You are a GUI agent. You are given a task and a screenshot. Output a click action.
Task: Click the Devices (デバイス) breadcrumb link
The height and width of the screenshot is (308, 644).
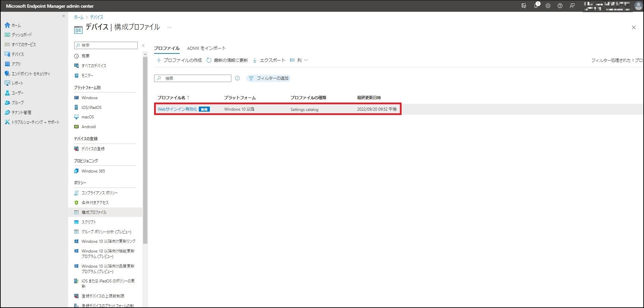pos(96,17)
